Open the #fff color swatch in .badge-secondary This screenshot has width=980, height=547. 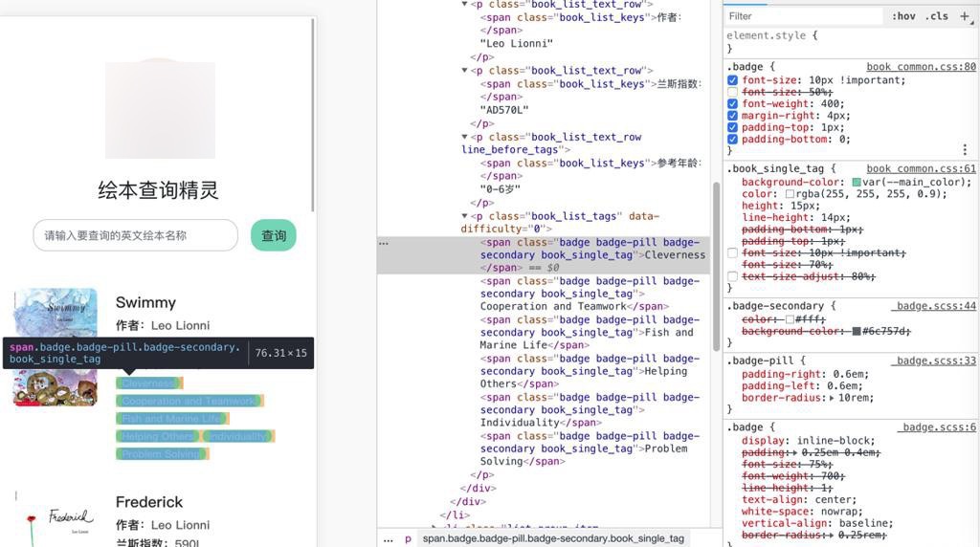pos(790,319)
